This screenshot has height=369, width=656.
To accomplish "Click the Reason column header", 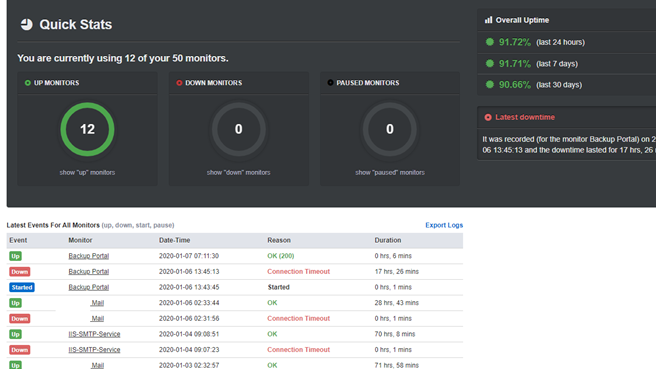I will (x=279, y=240).
